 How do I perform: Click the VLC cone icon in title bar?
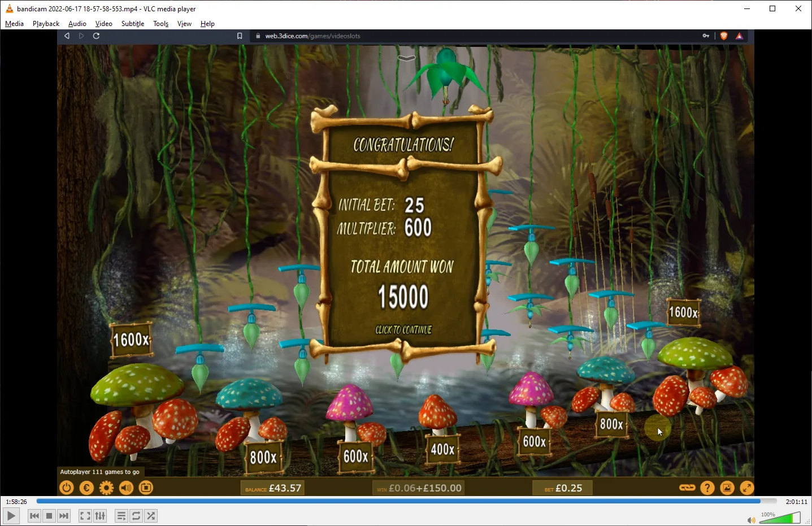9,8
